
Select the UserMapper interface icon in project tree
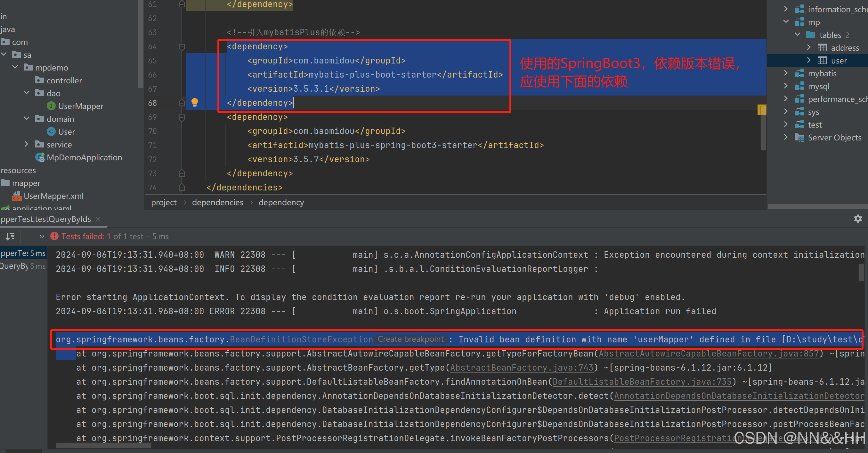click(51, 105)
